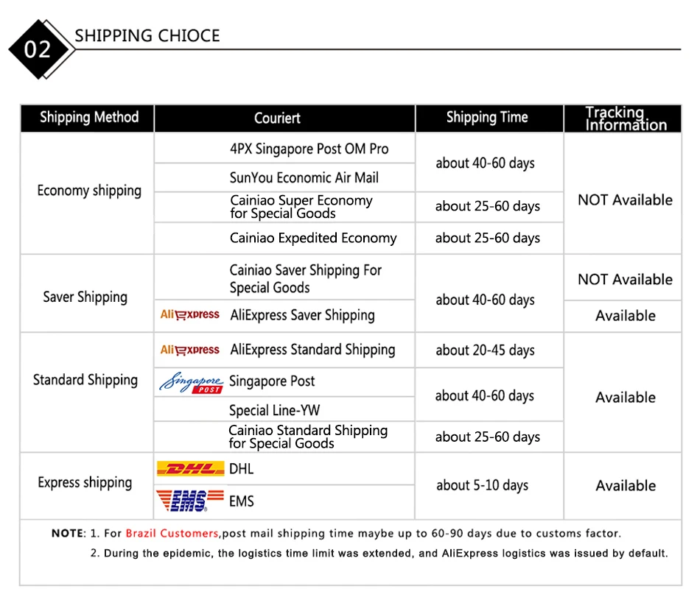
Task: Click the EMS courier logo
Action: tap(190, 501)
